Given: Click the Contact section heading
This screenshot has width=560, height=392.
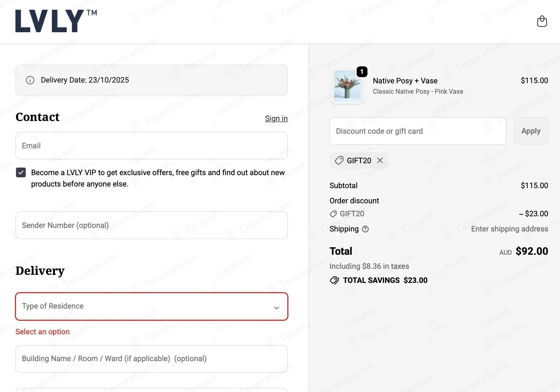Looking at the screenshot, I should 37,117.
